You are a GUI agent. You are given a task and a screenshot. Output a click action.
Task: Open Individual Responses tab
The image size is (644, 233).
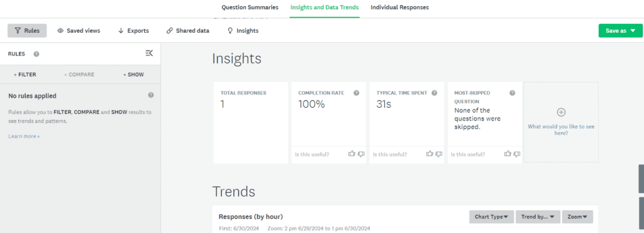pos(399,8)
